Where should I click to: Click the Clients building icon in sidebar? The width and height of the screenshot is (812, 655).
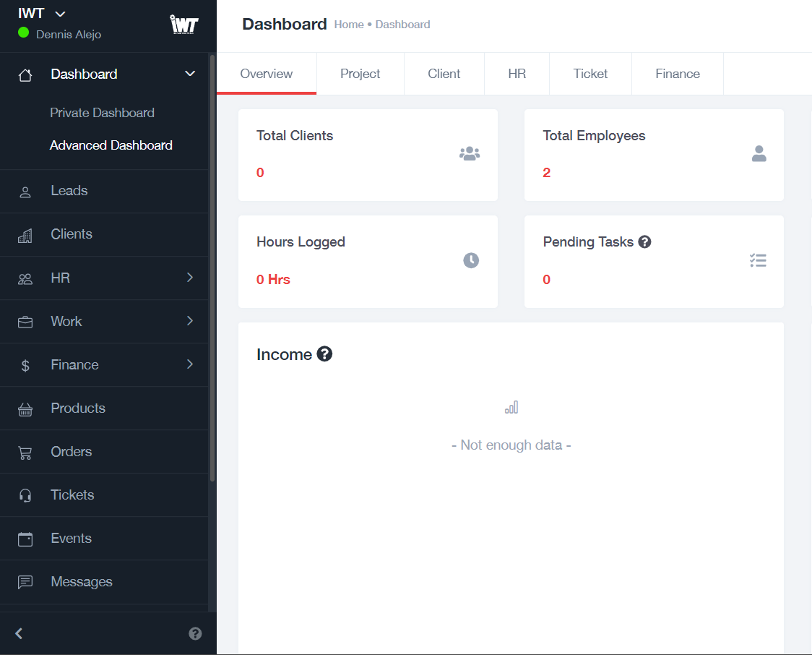[x=25, y=235]
